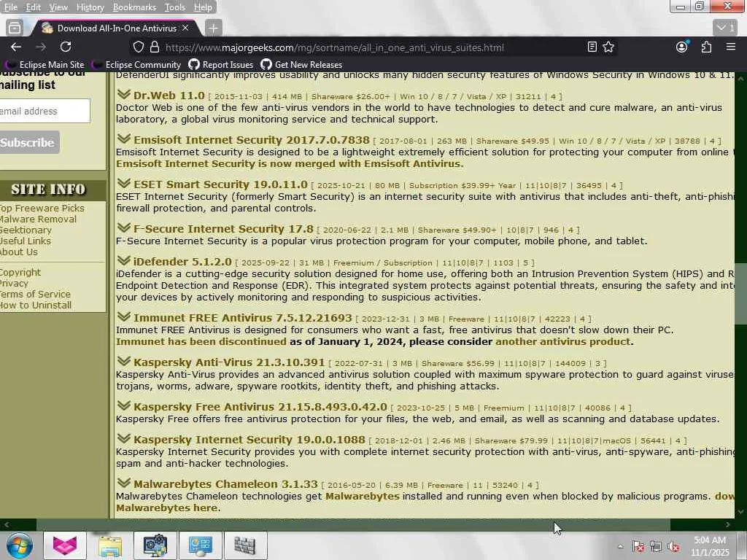Open the Firefox View tab icon
The image size is (747, 560).
click(x=15, y=28)
